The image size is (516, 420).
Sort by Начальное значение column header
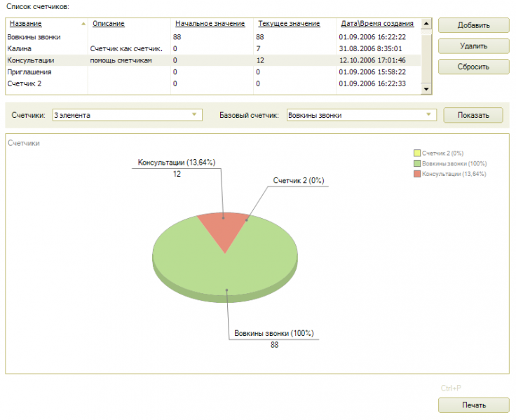pyautogui.click(x=210, y=24)
